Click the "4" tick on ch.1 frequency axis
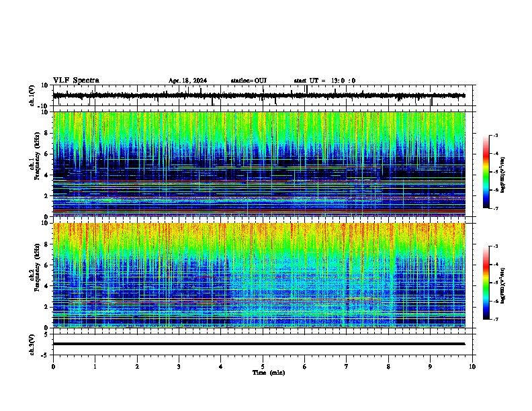 pyautogui.click(x=47, y=175)
